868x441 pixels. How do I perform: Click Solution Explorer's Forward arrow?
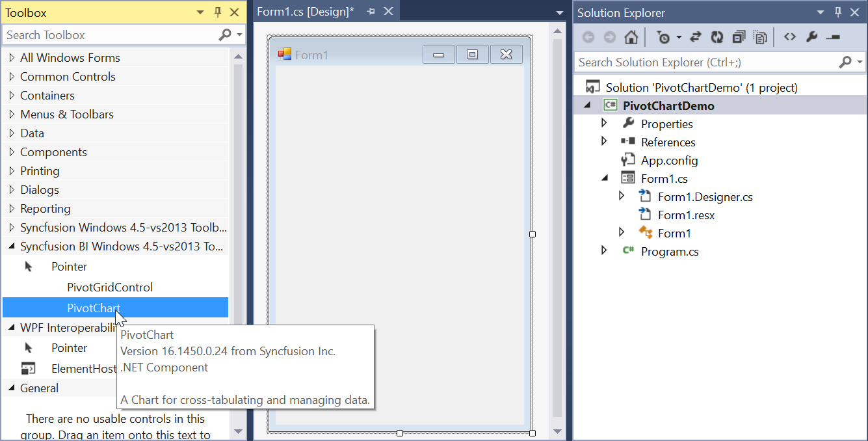coord(610,37)
